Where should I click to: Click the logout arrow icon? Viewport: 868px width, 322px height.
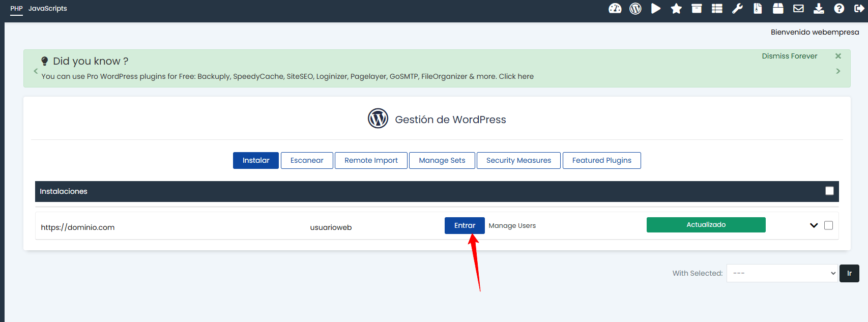859,8
